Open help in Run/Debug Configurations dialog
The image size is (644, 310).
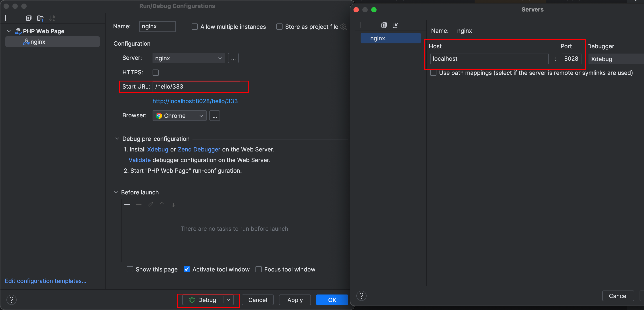(x=12, y=300)
